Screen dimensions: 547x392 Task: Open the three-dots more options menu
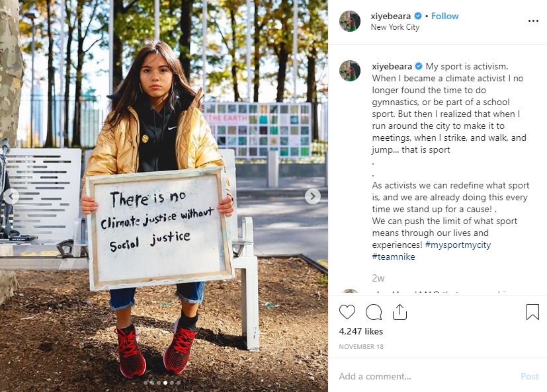pyautogui.click(x=533, y=21)
